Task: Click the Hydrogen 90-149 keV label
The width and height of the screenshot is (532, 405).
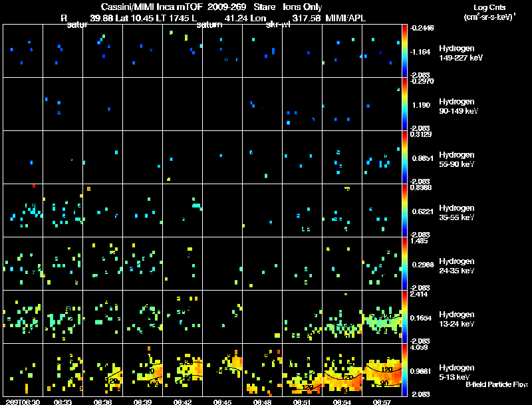Action: [x=458, y=106]
